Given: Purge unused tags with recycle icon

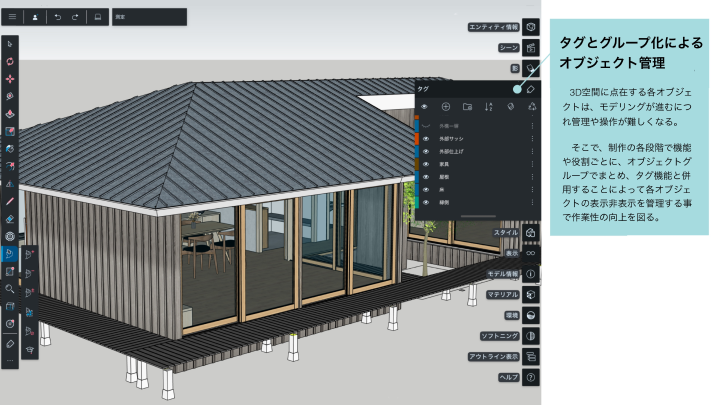Looking at the screenshot, I should click(x=532, y=107).
